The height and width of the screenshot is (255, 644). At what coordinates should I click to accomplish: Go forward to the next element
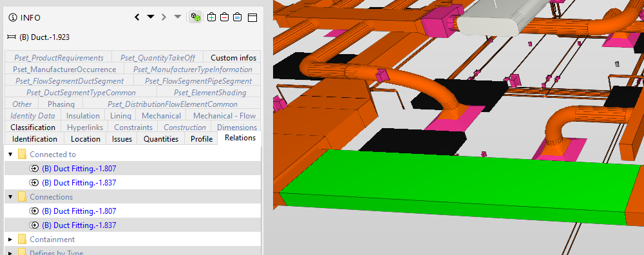(x=164, y=17)
